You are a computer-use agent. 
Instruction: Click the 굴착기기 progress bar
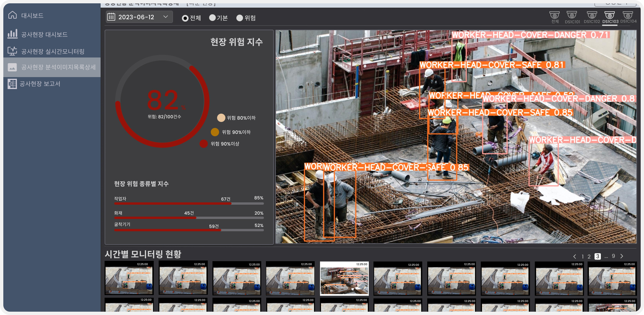coord(189,230)
